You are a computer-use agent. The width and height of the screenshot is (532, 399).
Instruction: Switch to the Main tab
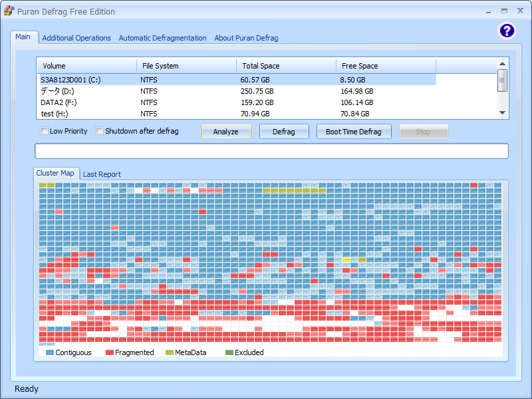click(x=23, y=37)
